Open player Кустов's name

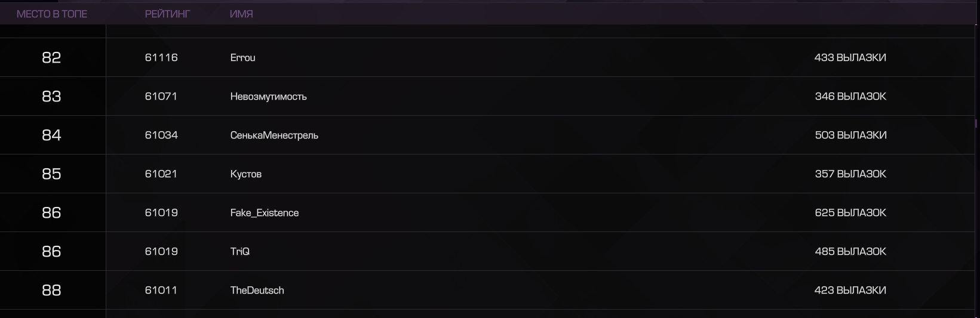(x=245, y=174)
